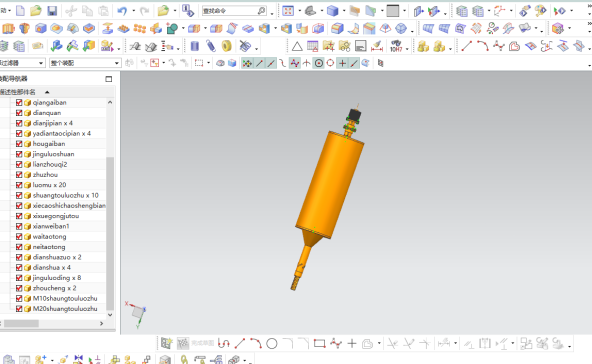The width and height of the screenshot is (592, 364).
Task: Click the cylinder feature icon
Action: [x=194, y=46]
